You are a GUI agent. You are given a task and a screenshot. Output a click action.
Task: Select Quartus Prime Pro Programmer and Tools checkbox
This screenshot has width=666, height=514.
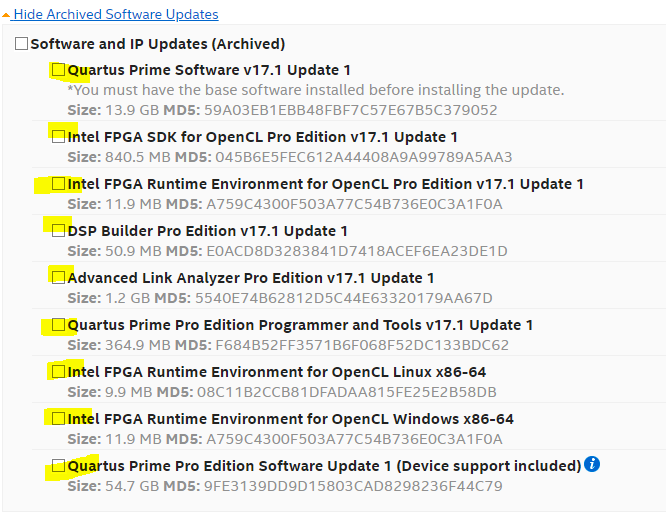[59, 325]
